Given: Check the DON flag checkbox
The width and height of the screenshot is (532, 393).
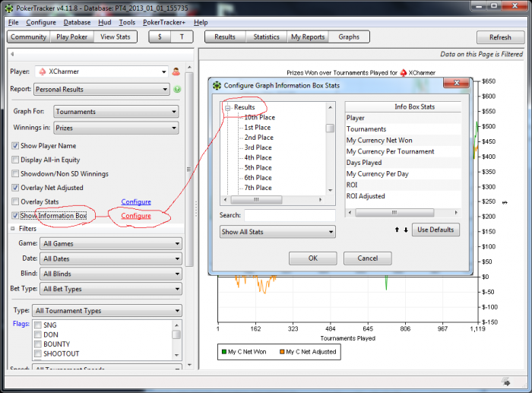Looking at the screenshot, I should point(38,334).
